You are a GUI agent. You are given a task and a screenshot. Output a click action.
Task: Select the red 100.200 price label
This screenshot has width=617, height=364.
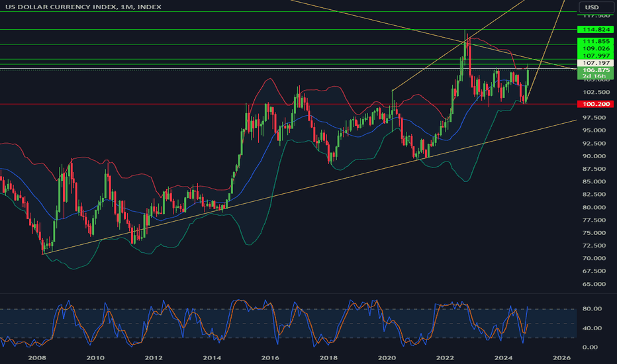click(595, 104)
